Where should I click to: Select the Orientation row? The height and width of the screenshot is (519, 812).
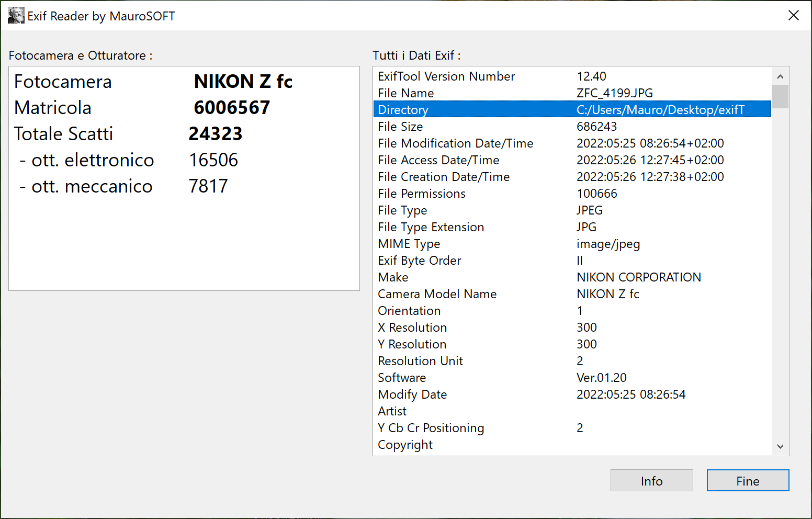pos(572,311)
